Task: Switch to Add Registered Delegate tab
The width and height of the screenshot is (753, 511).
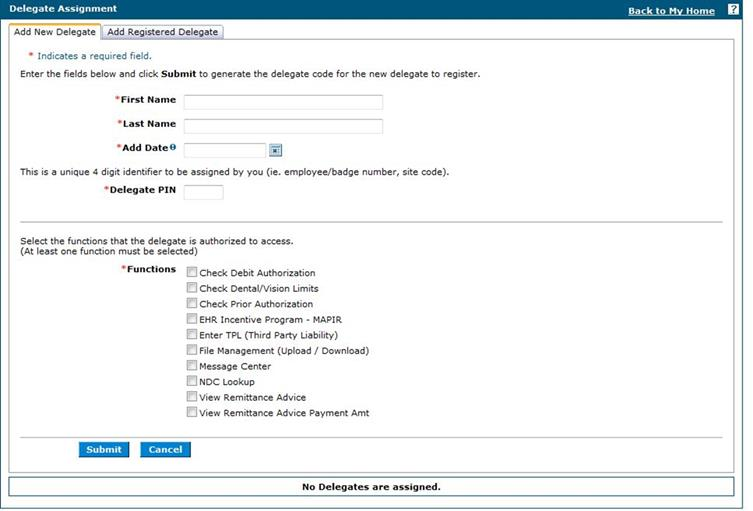Action: pos(162,32)
